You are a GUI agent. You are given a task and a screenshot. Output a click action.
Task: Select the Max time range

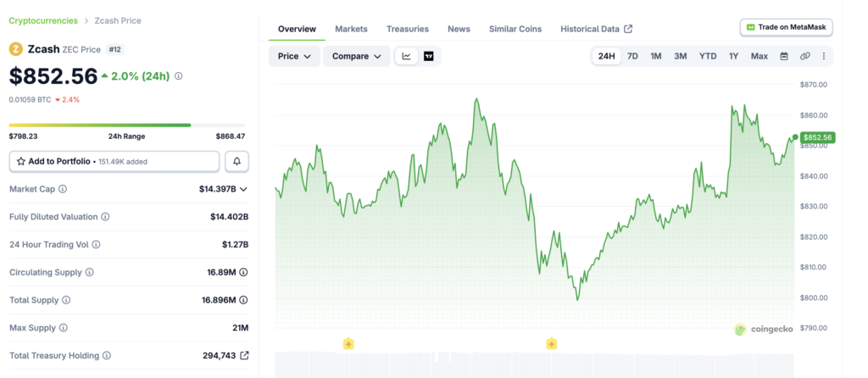pyautogui.click(x=759, y=57)
